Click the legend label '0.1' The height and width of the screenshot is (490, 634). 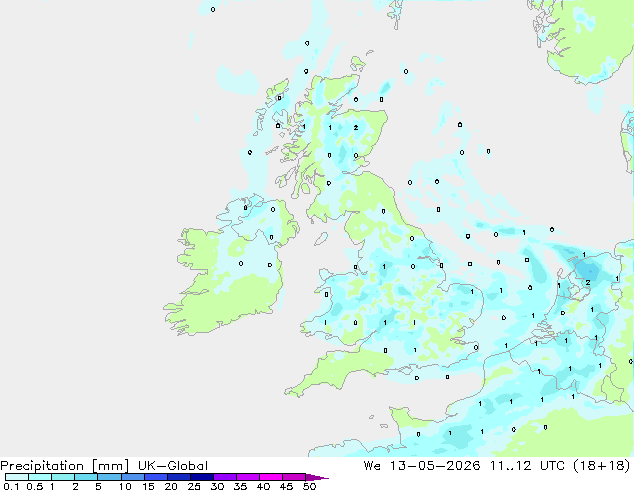tap(11, 486)
